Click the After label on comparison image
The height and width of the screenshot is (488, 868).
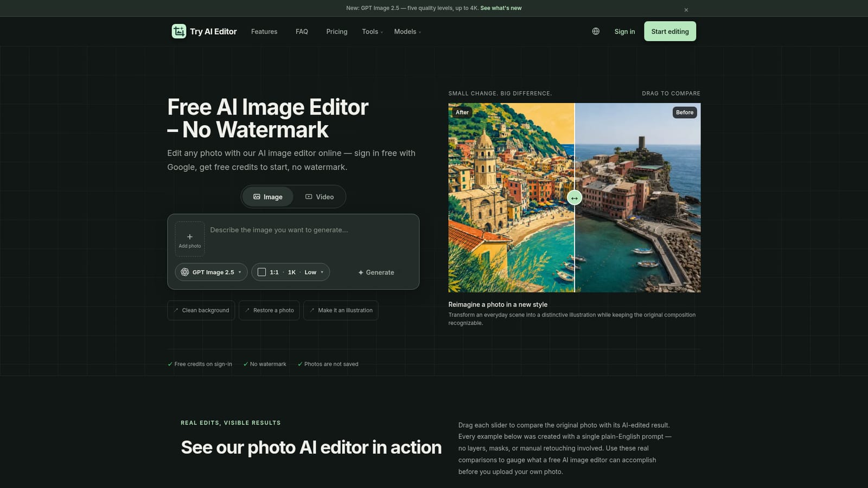click(x=462, y=112)
